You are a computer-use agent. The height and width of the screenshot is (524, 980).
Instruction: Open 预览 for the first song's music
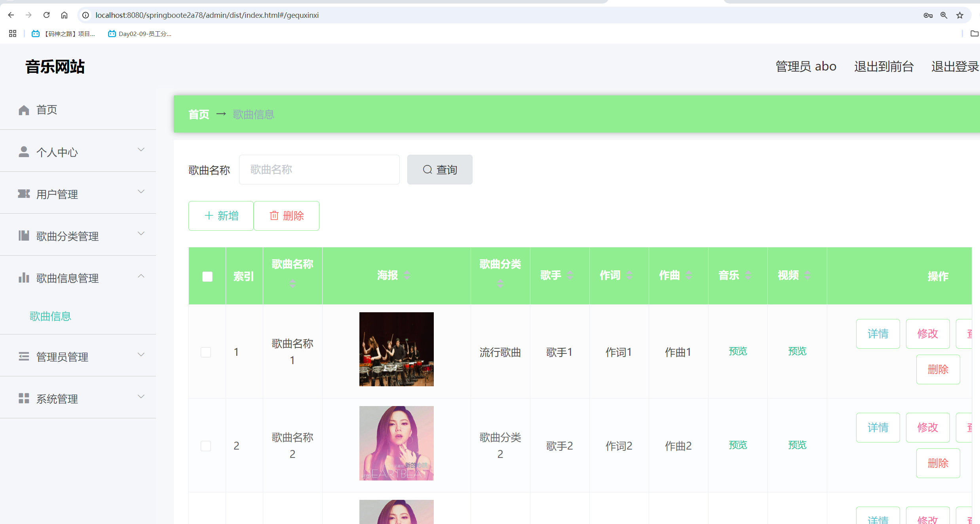click(x=737, y=351)
